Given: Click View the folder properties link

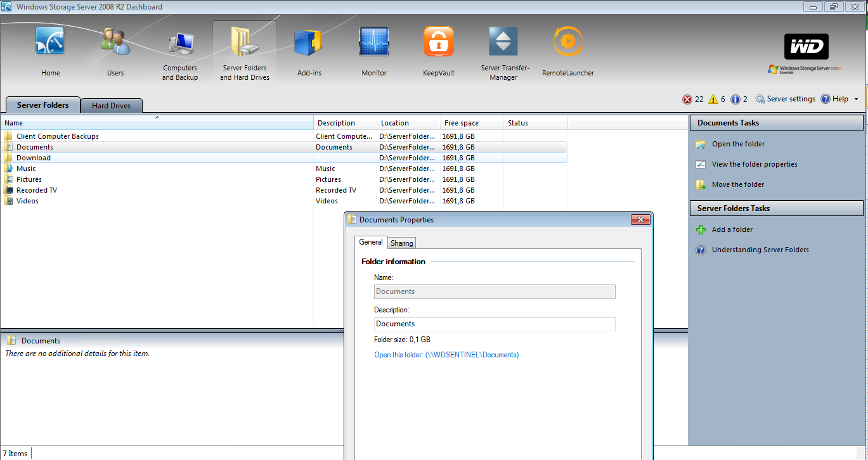Looking at the screenshot, I should tap(755, 165).
